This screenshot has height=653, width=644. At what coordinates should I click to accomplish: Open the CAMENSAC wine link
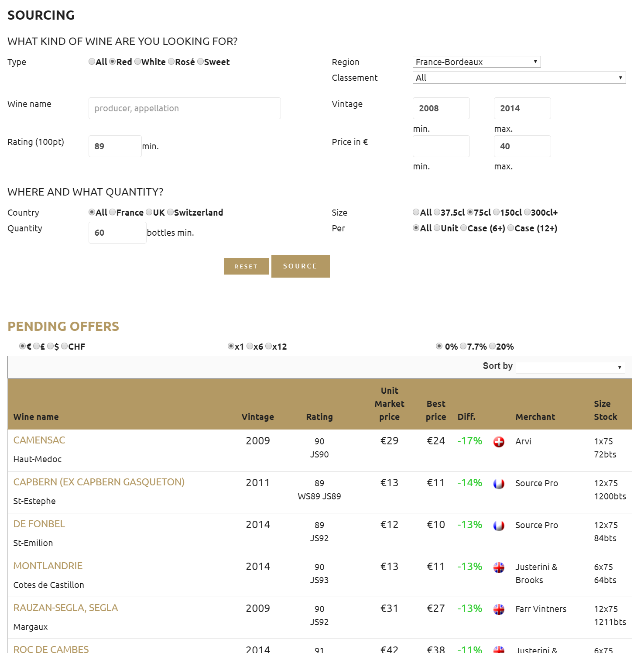pos(39,440)
